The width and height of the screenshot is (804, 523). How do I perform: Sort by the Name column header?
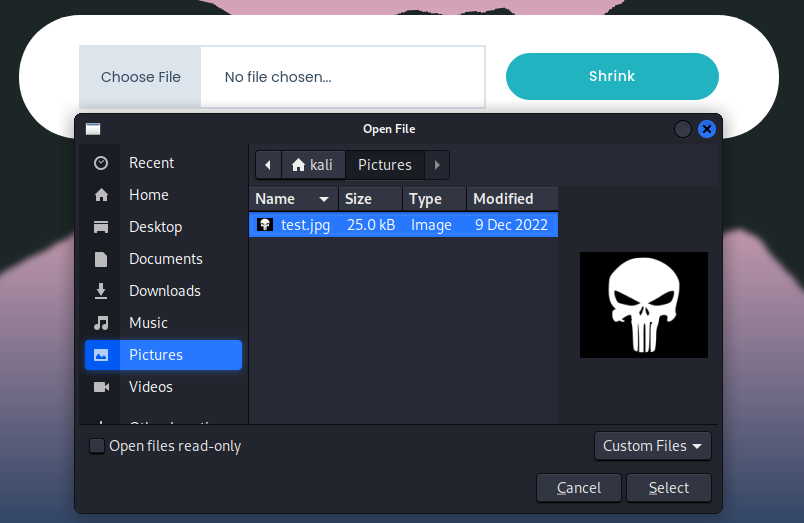(x=294, y=199)
